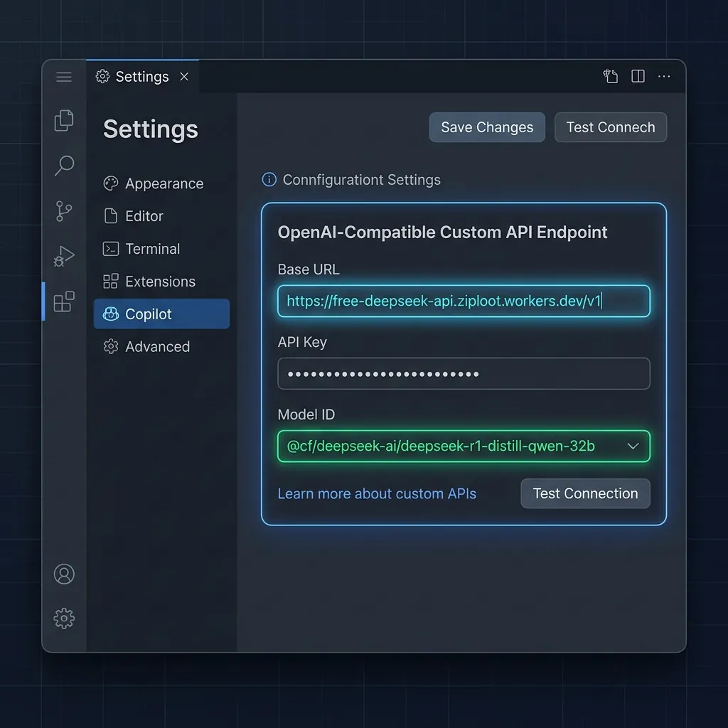Open the Model ID dropdown
Image resolution: width=728 pixels, height=728 pixels.
tap(464, 446)
